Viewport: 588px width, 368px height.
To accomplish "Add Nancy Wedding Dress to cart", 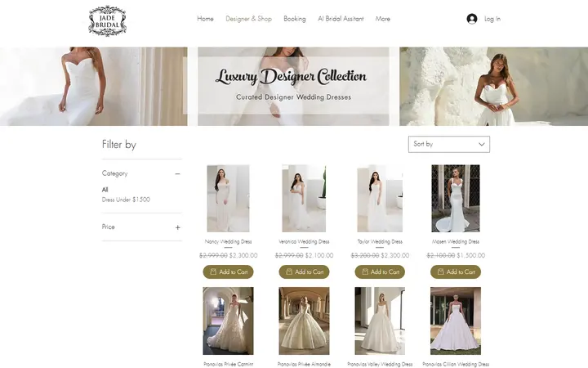I will (x=228, y=272).
